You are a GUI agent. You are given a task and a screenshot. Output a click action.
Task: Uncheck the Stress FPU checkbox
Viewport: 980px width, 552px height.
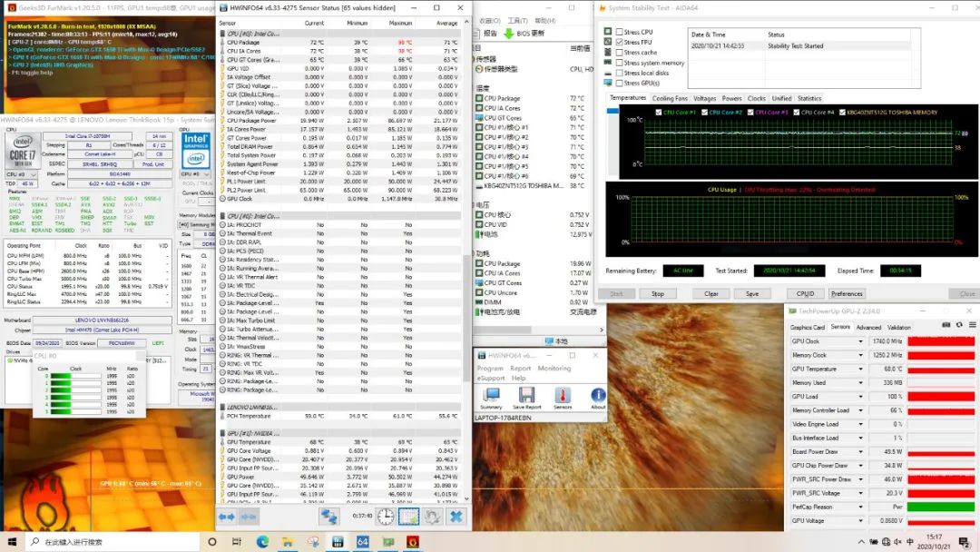coord(621,43)
